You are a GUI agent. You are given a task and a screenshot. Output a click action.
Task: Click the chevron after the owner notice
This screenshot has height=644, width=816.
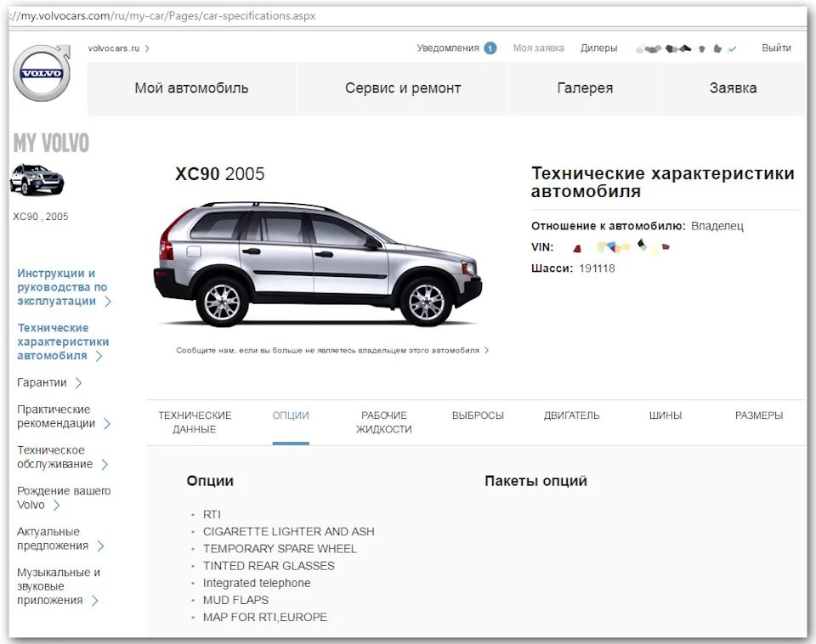pyautogui.click(x=486, y=350)
